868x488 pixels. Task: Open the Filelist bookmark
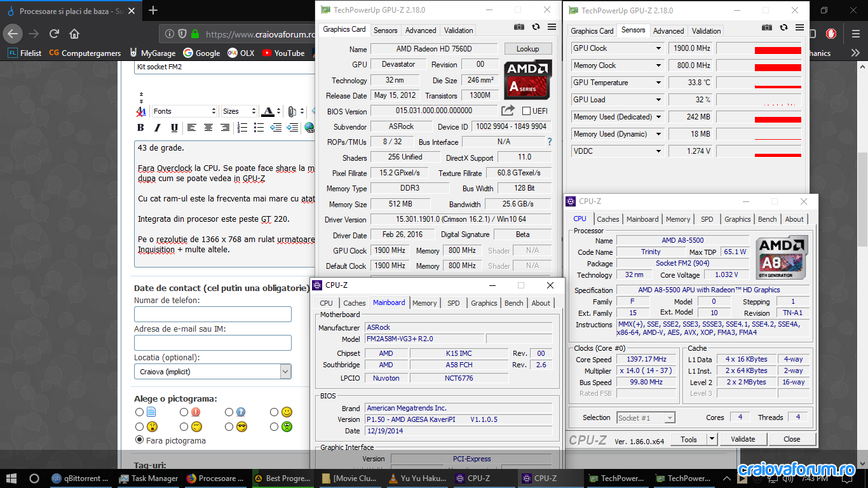pos(24,53)
